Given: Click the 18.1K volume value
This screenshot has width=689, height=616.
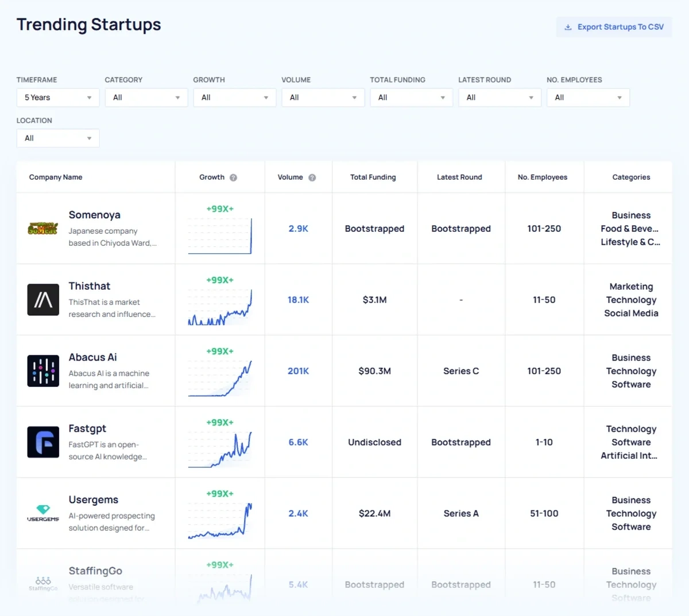Looking at the screenshot, I should coord(299,300).
